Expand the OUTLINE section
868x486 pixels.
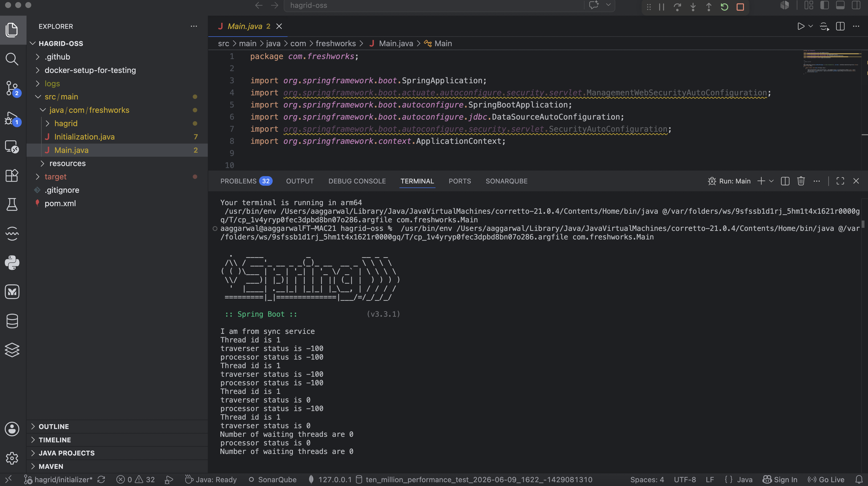pos(117,426)
